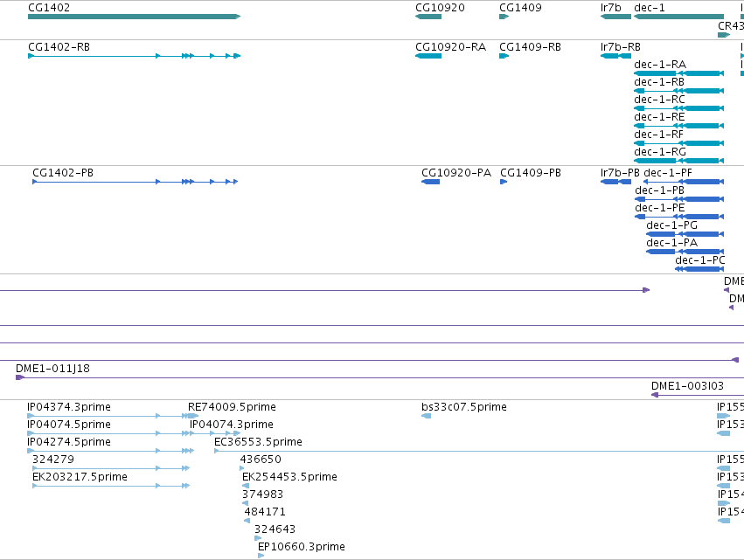Select the dec-1-PB protein feature
744x560 pixels.
pos(679,199)
